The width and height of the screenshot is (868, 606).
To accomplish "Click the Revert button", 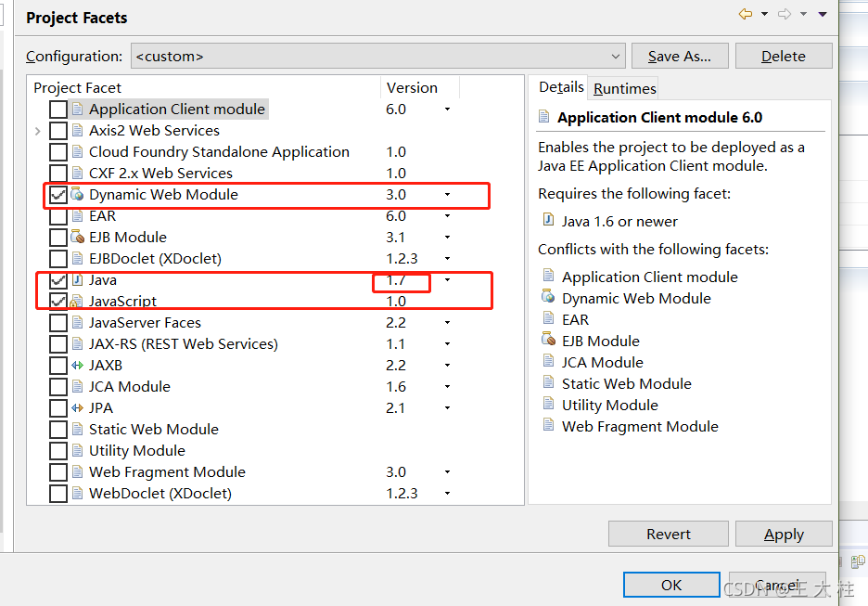I will (x=669, y=534).
